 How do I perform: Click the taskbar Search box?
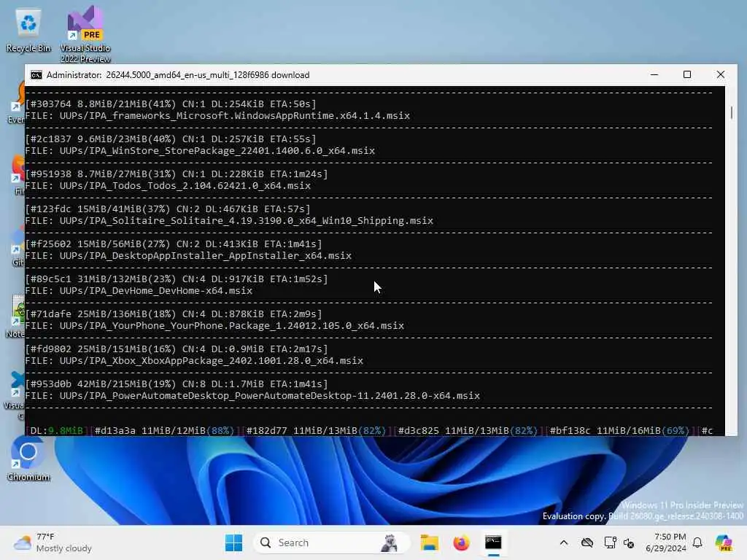(332, 542)
